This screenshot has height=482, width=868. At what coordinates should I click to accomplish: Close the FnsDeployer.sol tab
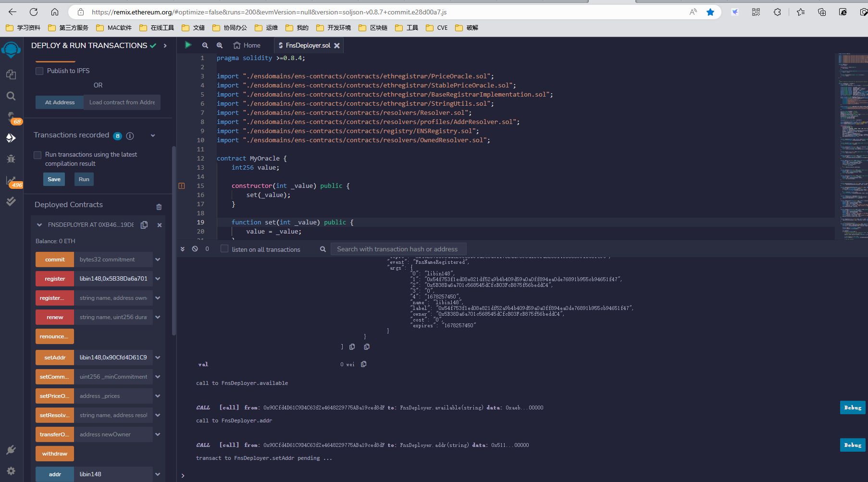(x=337, y=46)
